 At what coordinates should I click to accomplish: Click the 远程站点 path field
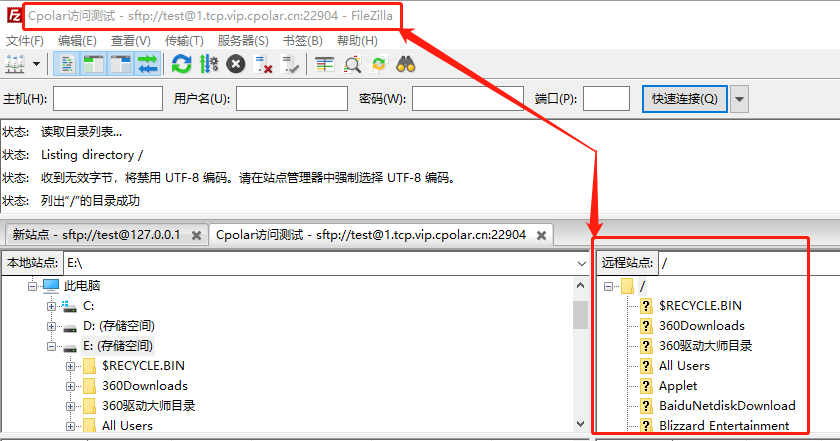pos(749,263)
